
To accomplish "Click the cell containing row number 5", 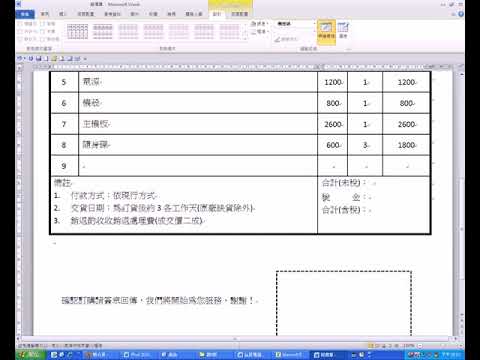I will pyautogui.click(x=64, y=82).
